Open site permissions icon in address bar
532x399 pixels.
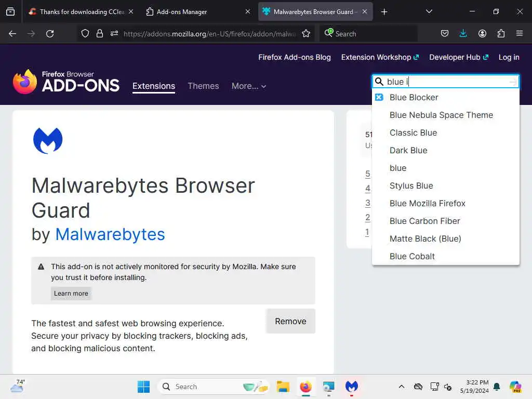pos(114,34)
